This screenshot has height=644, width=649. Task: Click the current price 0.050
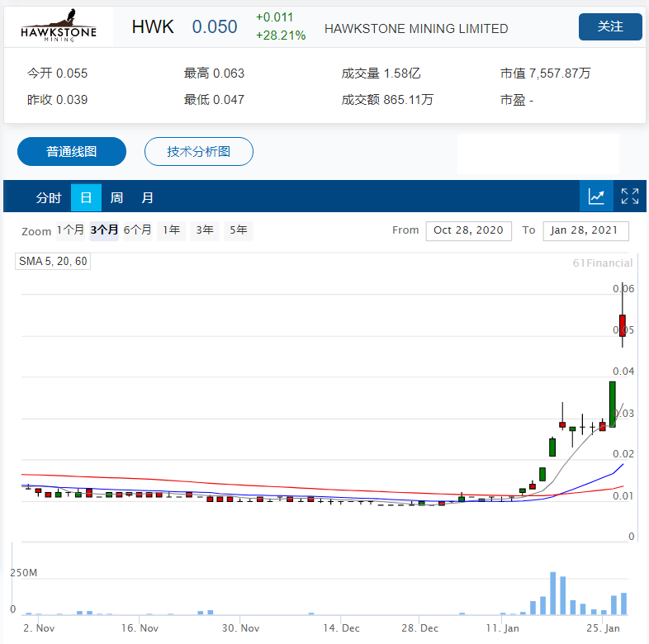point(215,27)
